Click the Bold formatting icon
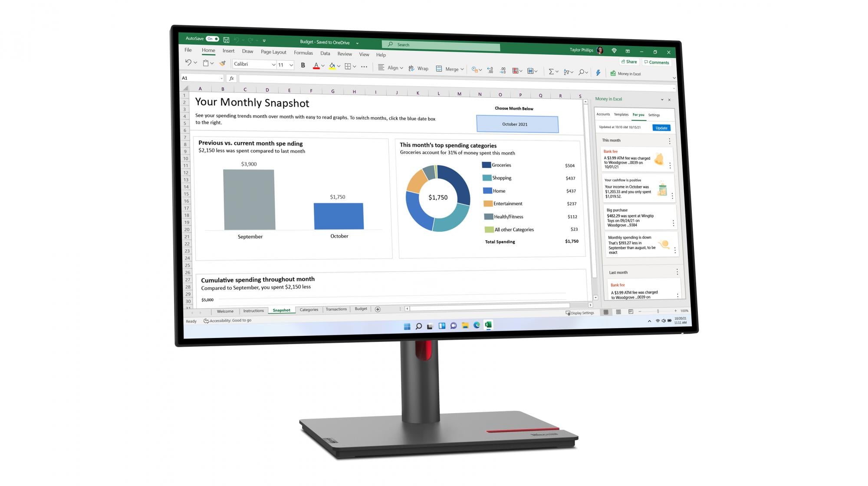Viewport: 868px width, 486px height. click(x=302, y=66)
